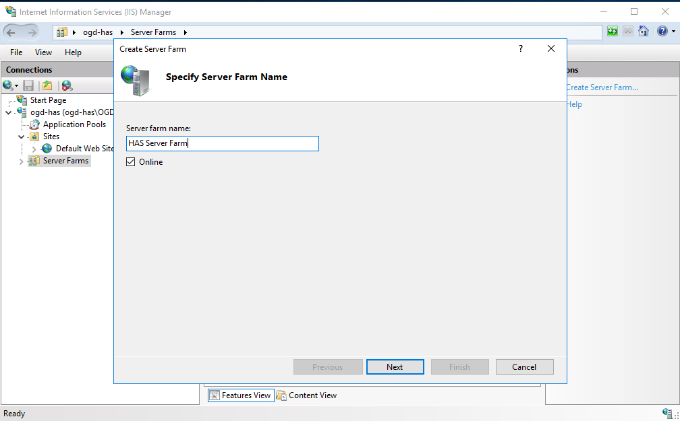This screenshot has width=680, height=421.
Task: Click inside the Server farm name field
Action: tap(222, 144)
